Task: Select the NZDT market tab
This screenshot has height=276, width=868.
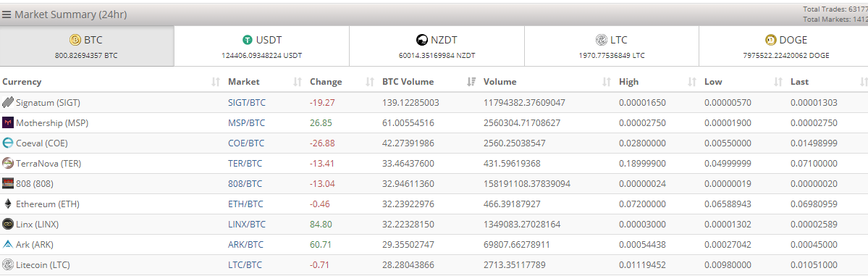Action: 437,46
